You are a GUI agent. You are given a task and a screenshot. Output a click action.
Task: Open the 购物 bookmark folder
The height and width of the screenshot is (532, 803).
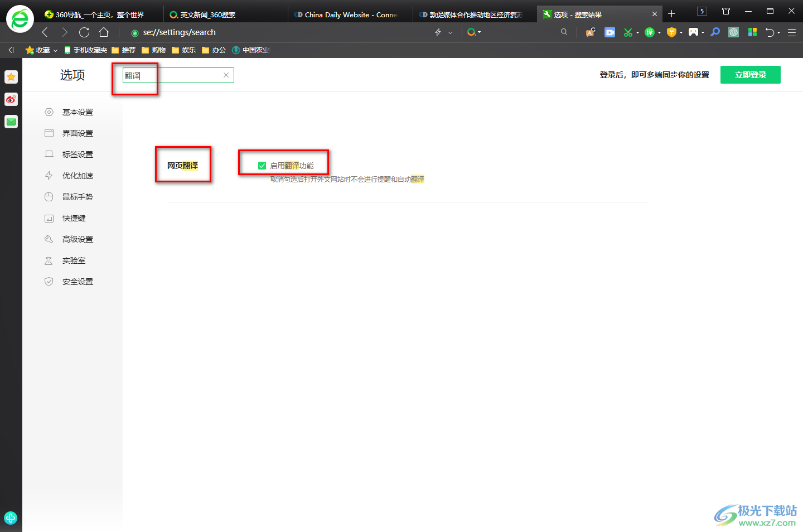pos(154,50)
